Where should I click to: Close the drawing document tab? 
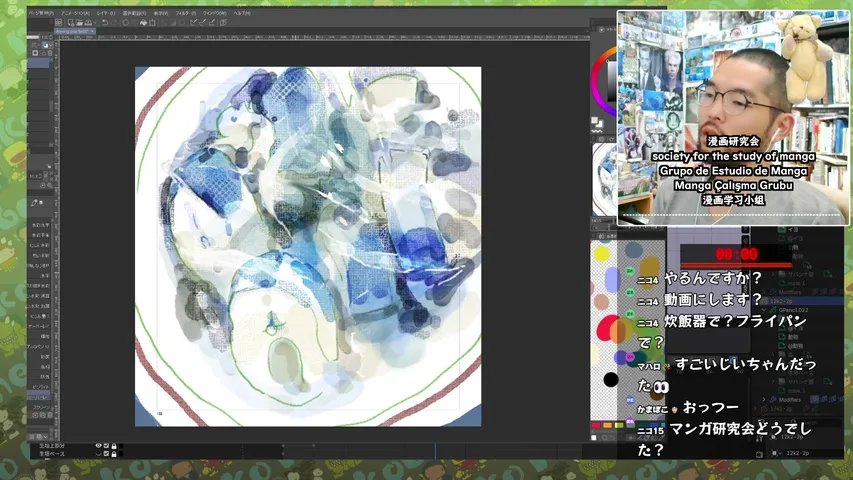coord(92,32)
